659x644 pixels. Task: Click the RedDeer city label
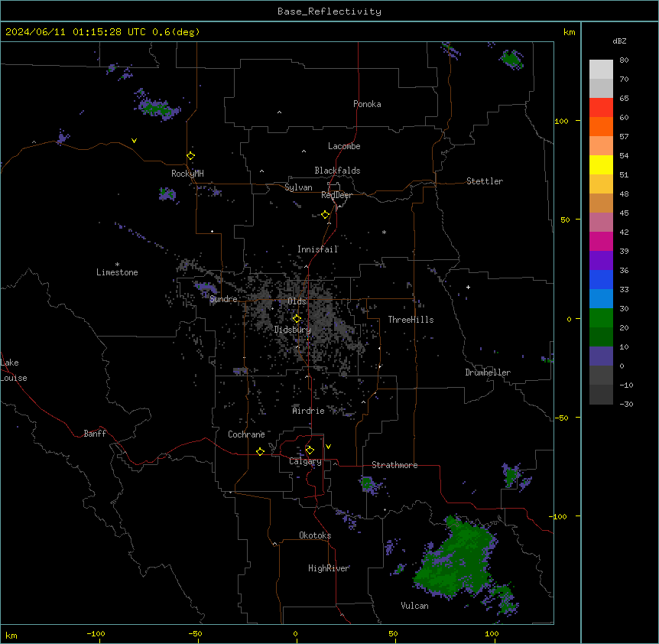pyautogui.click(x=336, y=195)
